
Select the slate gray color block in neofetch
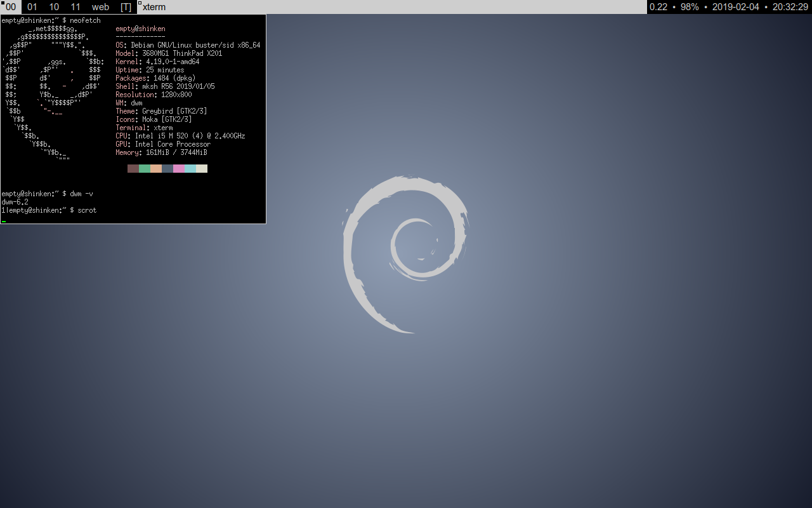[x=167, y=168]
